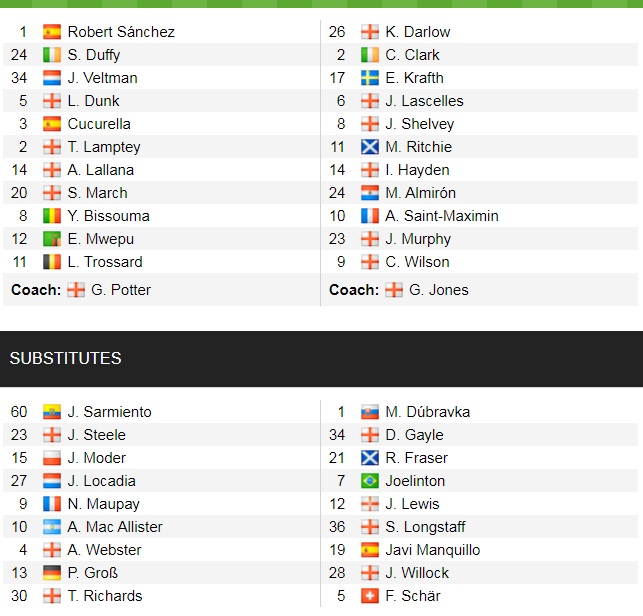Open player L. Dunk's profile
This screenshot has width=643, height=616.
pos(94,101)
